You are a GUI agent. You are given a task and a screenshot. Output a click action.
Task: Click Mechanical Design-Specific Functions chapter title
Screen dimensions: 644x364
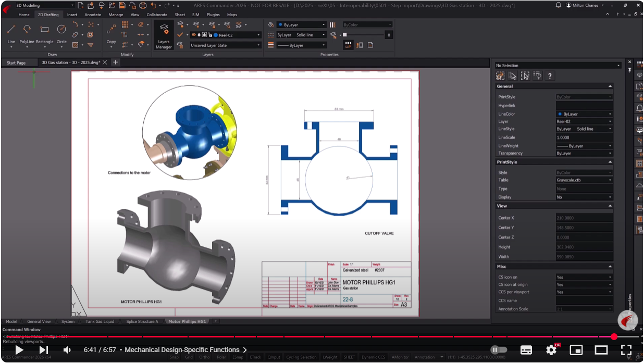pos(182,350)
